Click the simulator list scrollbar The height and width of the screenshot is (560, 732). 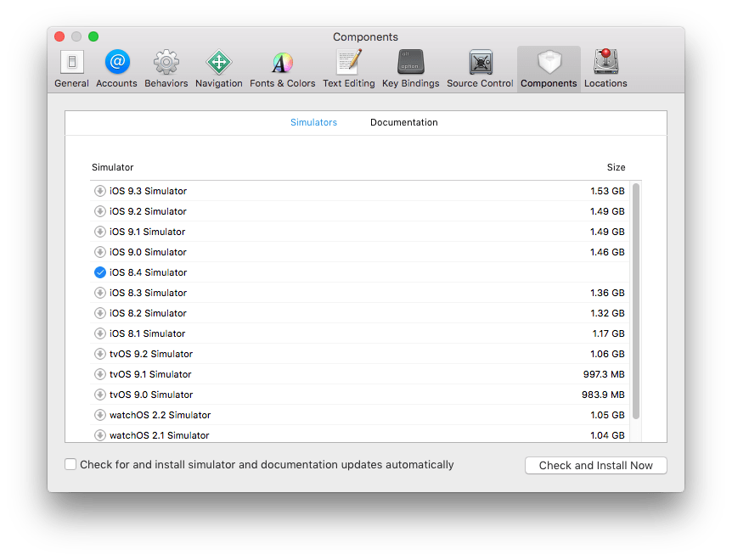pyautogui.click(x=636, y=301)
